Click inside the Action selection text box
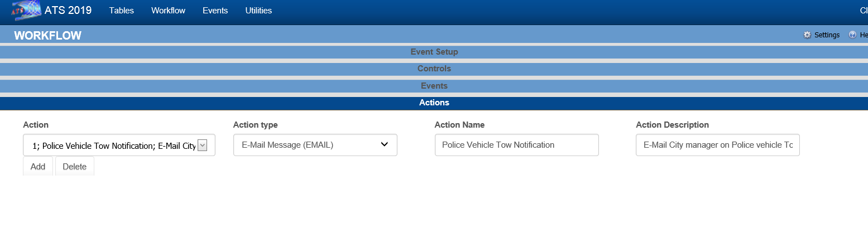Image resolution: width=868 pixels, height=233 pixels. 112,145
